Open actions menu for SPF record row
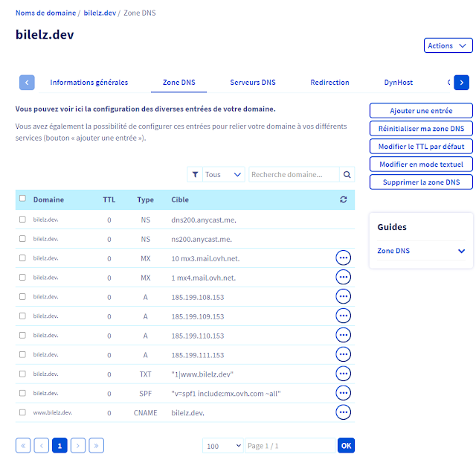This screenshot has width=476, height=457. (x=343, y=393)
